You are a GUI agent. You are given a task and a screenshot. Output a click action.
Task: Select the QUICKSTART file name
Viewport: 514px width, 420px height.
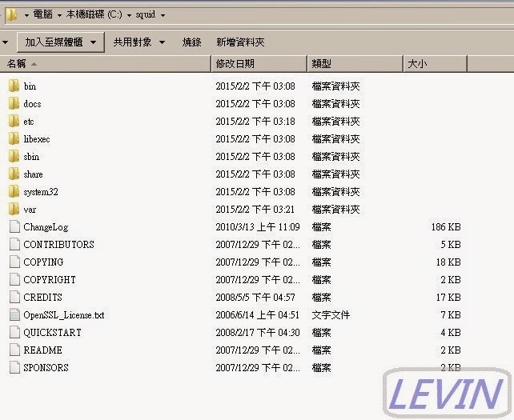tap(53, 333)
